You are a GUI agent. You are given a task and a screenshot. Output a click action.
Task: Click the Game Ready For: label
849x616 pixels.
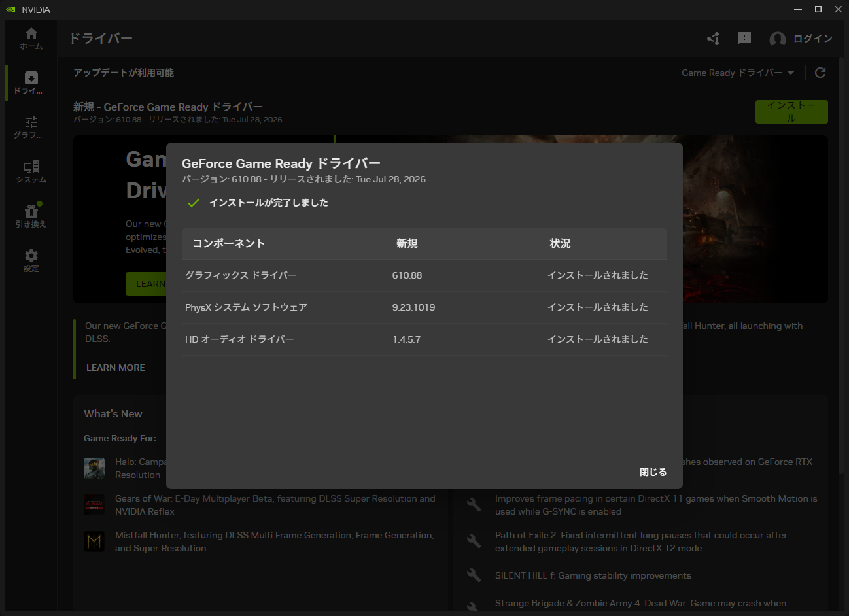[120, 438]
